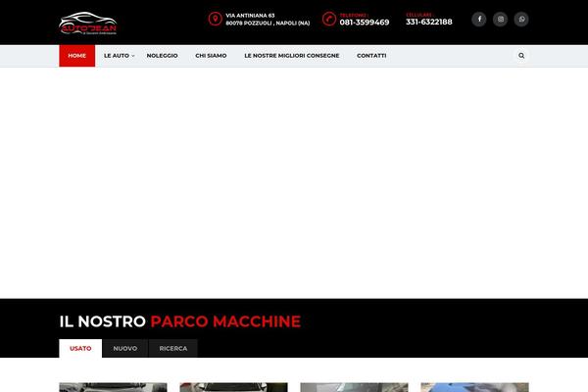588x392 pixels.
Task: Click the Il Nostro Parco Macchine heading
Action: [180, 321]
